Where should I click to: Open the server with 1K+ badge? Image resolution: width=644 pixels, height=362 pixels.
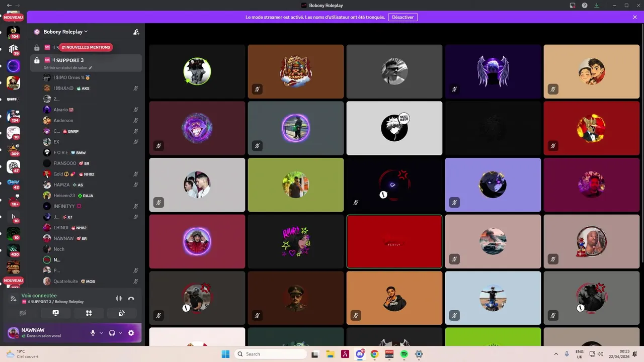pos(14,200)
